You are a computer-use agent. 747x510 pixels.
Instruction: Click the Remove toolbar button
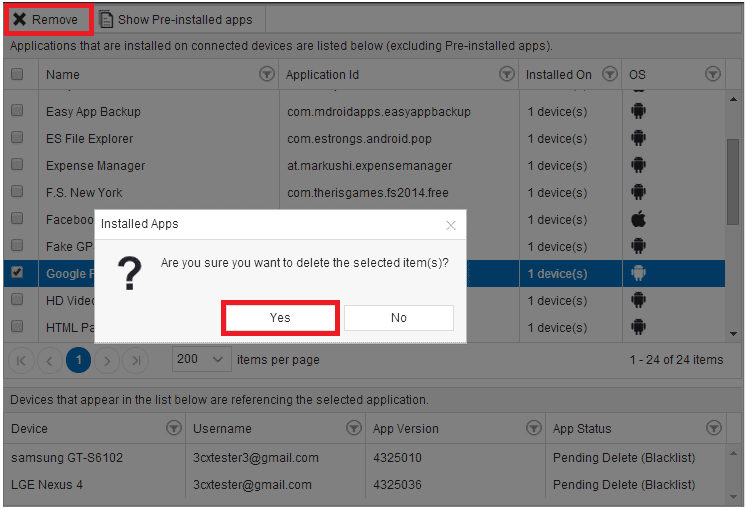48,20
